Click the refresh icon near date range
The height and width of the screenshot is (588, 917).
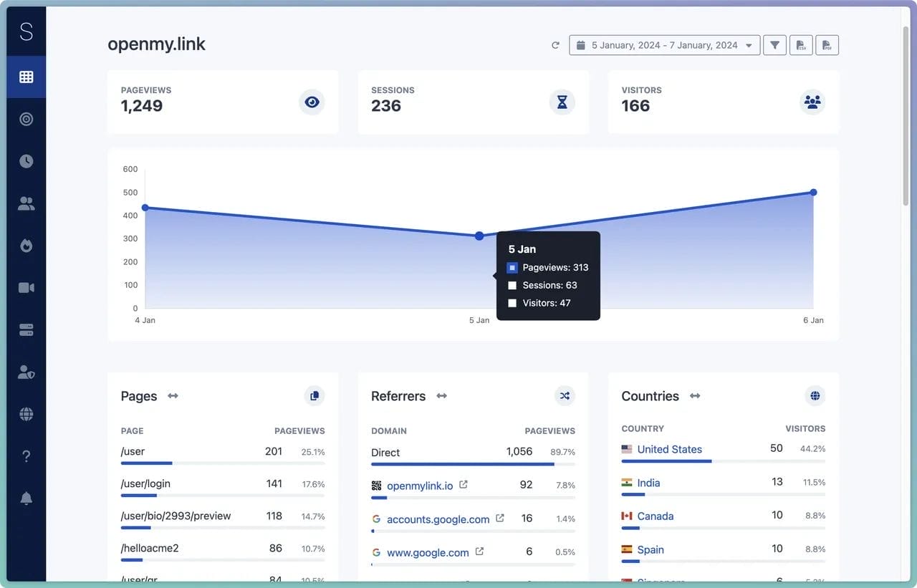pyautogui.click(x=555, y=45)
